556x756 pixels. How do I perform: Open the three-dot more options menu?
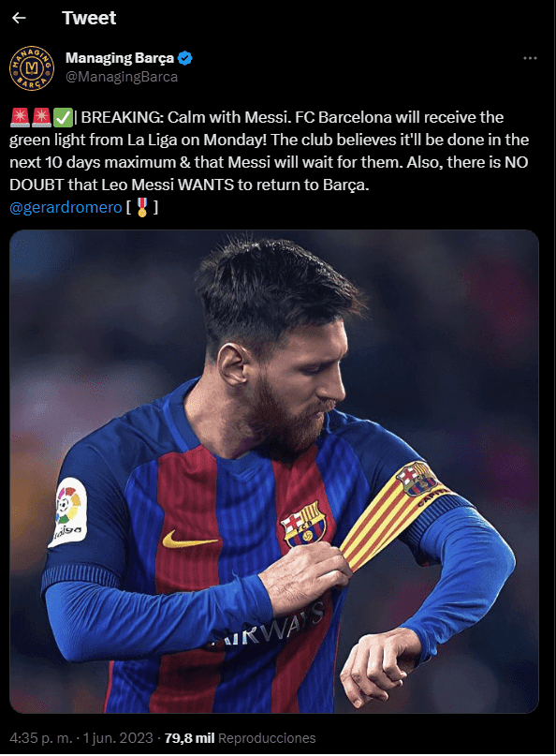coord(530,58)
